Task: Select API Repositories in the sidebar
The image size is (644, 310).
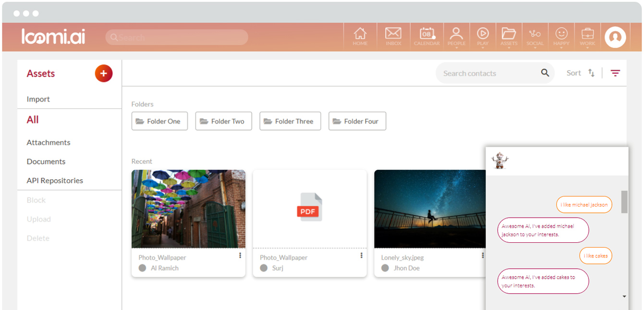Action: 55,181
